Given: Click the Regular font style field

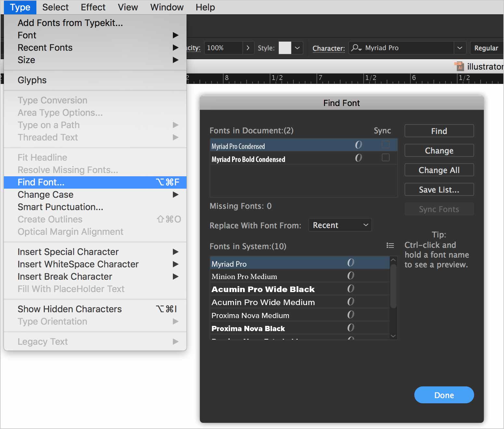Looking at the screenshot, I should click(x=486, y=48).
